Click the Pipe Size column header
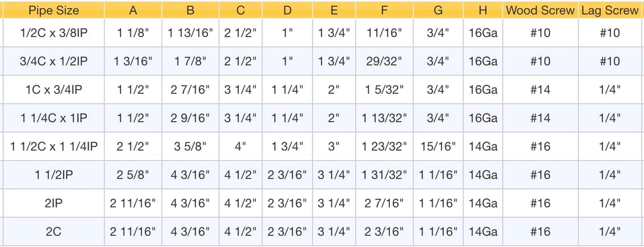The height and width of the screenshot is (247, 644). (x=54, y=10)
